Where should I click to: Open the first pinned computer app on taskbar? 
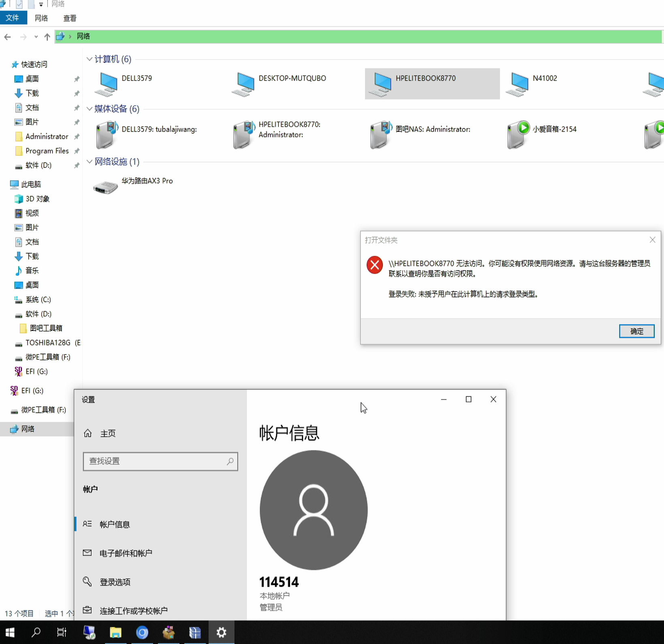89,632
